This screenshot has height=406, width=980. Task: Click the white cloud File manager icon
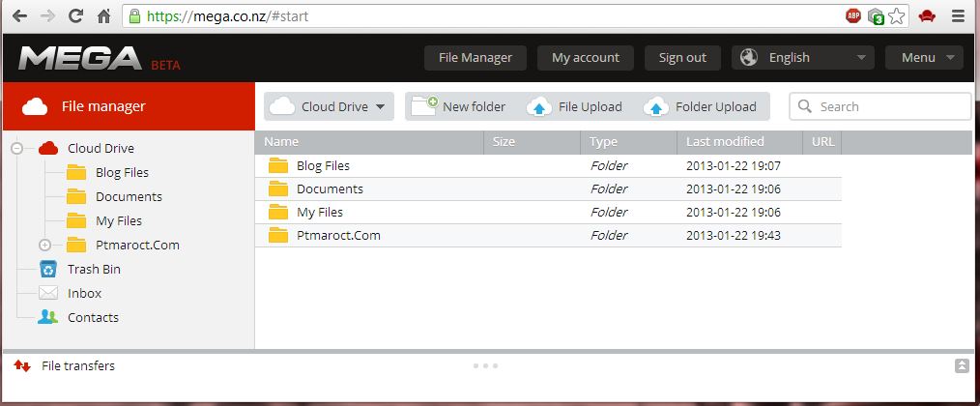[35, 107]
